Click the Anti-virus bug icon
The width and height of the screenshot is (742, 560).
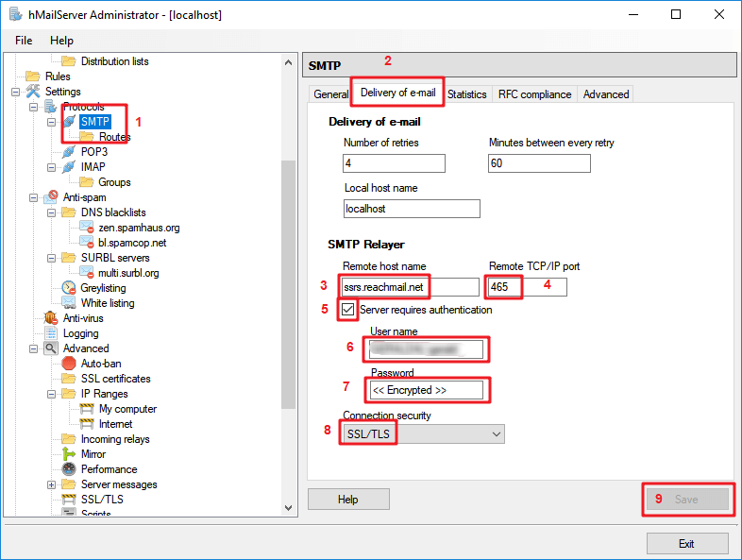[51, 318]
